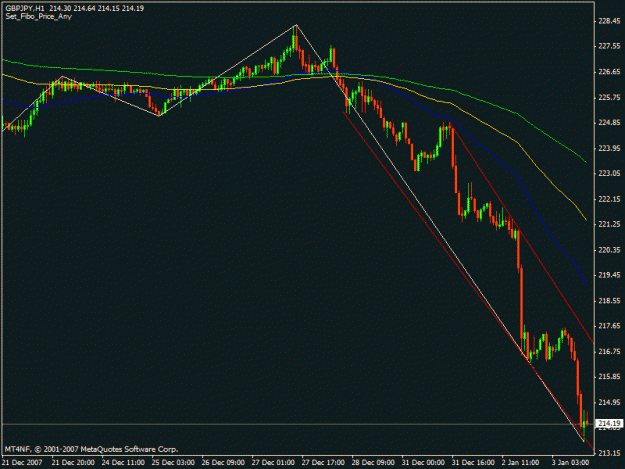Click the 224.85 price scale label
Image resolution: width=625 pixels, height=469 pixels.
[609, 123]
